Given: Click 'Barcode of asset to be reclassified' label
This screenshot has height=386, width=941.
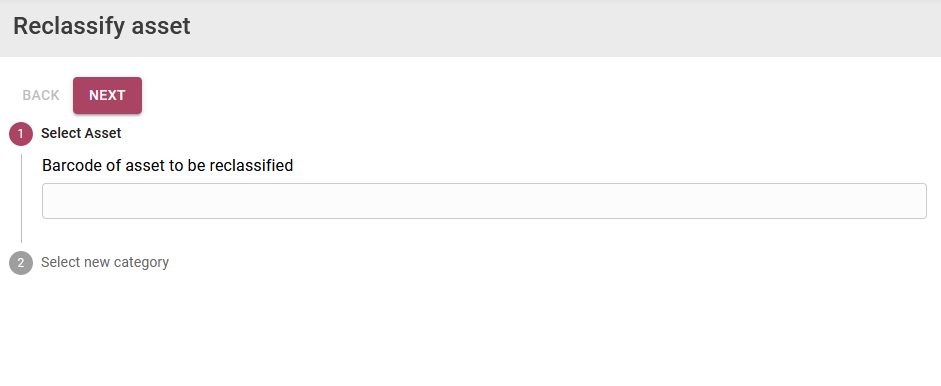Looking at the screenshot, I should [167, 165].
